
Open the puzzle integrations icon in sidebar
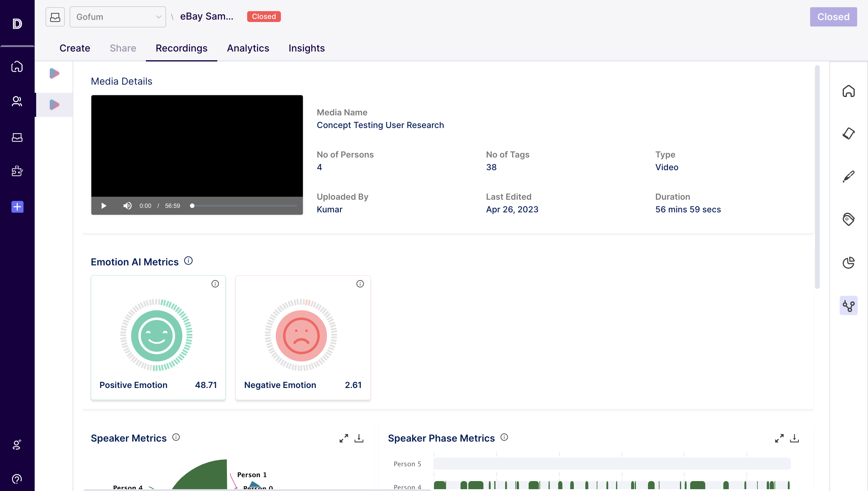(x=17, y=171)
